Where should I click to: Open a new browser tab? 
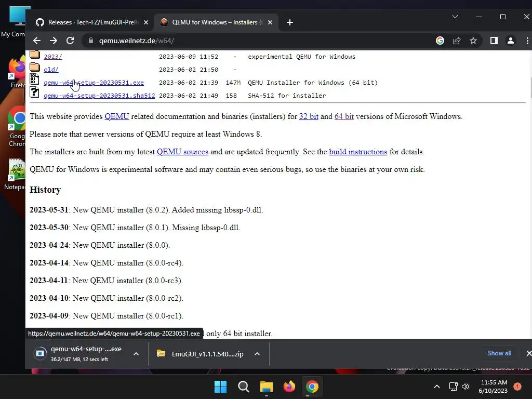tap(289, 22)
